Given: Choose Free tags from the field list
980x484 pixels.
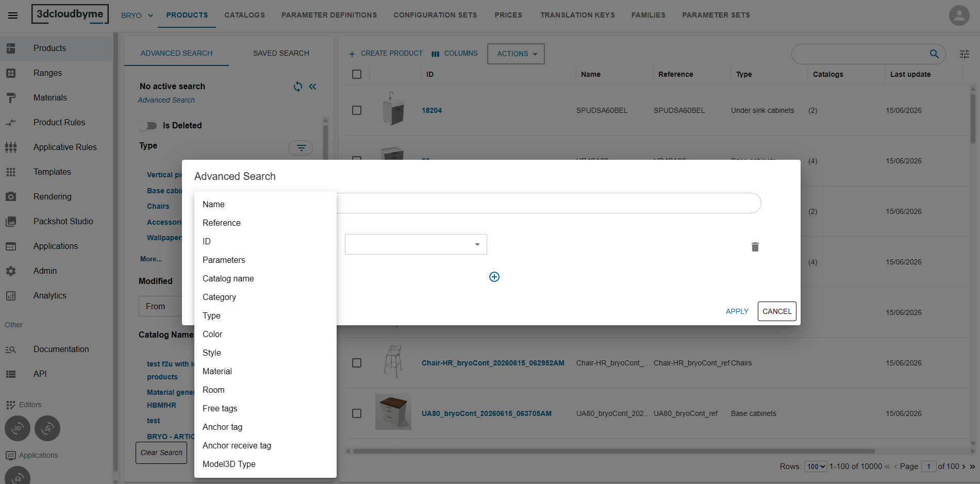Looking at the screenshot, I should [265, 409].
